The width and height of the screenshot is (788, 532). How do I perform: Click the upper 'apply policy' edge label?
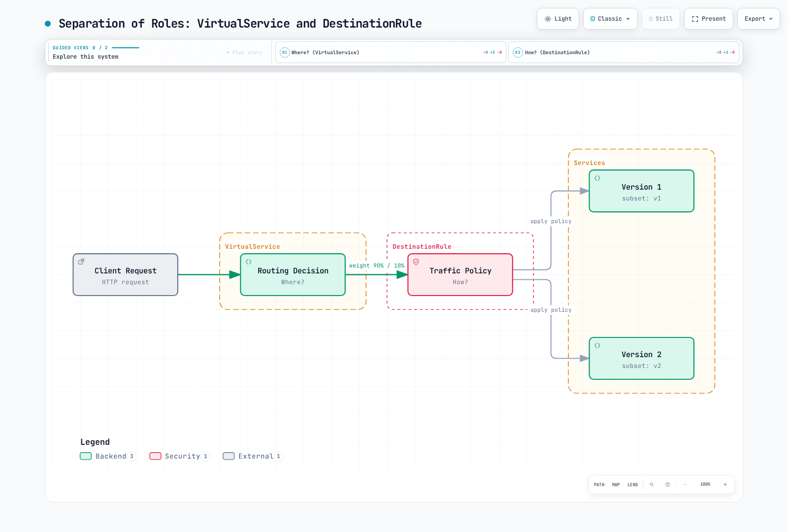(551, 221)
